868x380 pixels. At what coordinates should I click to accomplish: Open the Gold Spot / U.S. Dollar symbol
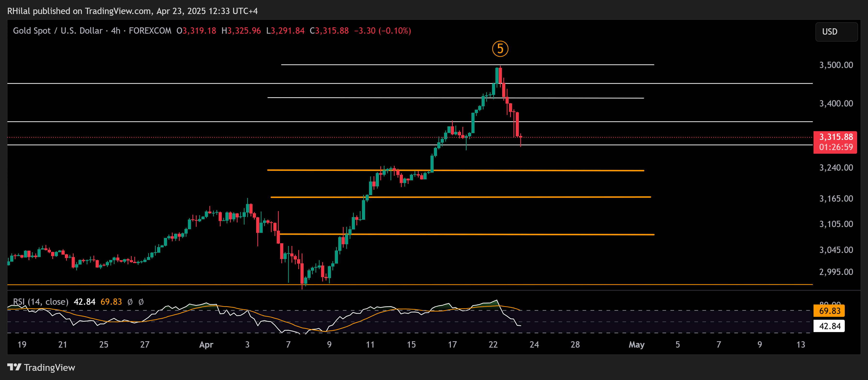pos(57,31)
